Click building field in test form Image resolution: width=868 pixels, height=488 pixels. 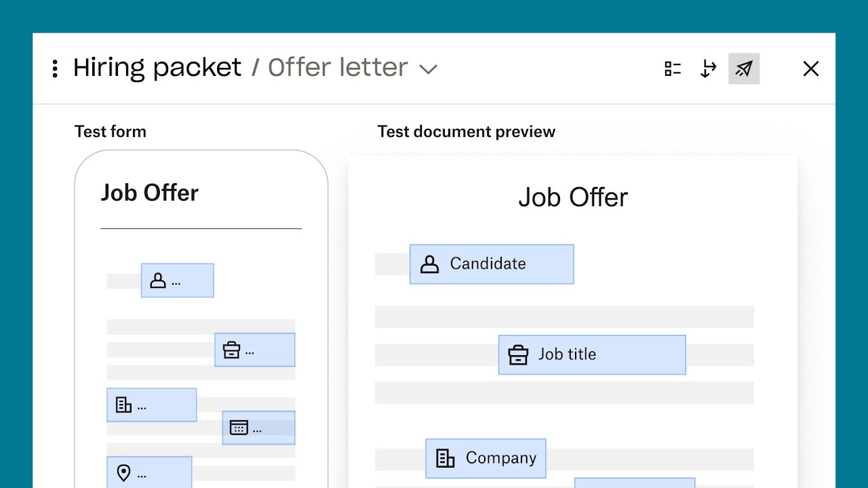152,405
